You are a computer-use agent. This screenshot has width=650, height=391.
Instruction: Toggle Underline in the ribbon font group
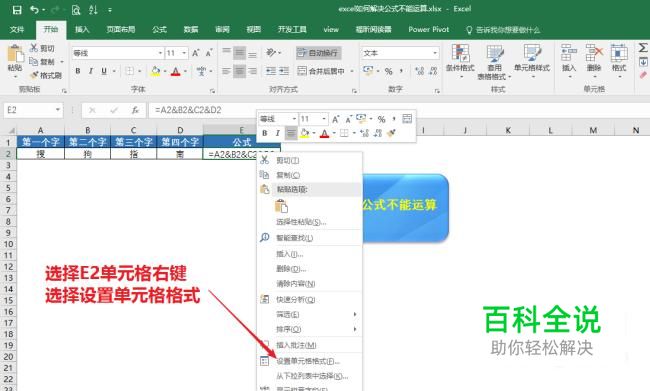(104, 71)
